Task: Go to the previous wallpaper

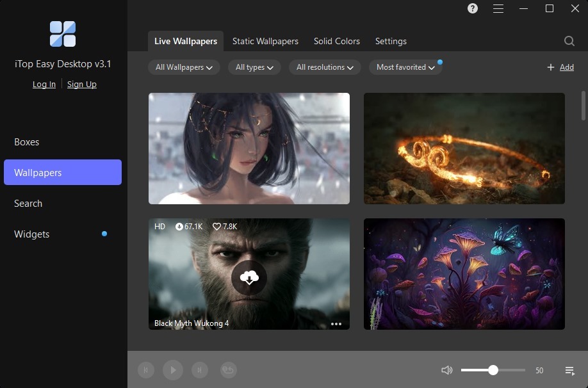Action: [145, 370]
